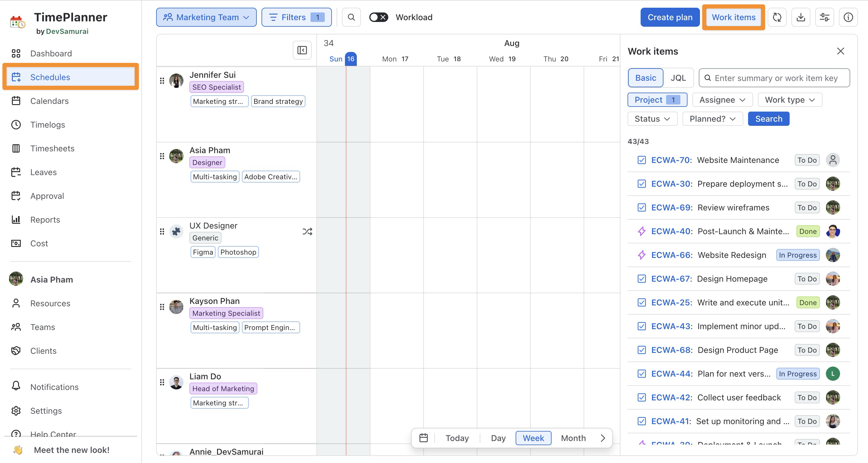Switch to Month view
This screenshot has width=868, height=463.
573,438
